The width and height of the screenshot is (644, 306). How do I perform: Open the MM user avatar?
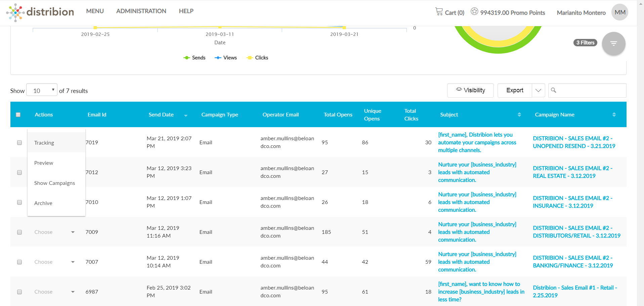tap(619, 12)
